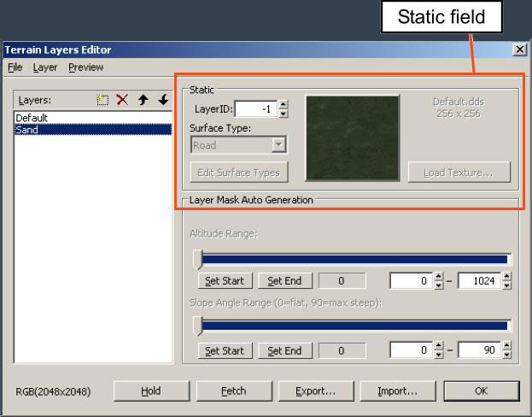Decrement slope maximum 90 spinner down
Viewport: 532px width, 417px height.
point(507,355)
